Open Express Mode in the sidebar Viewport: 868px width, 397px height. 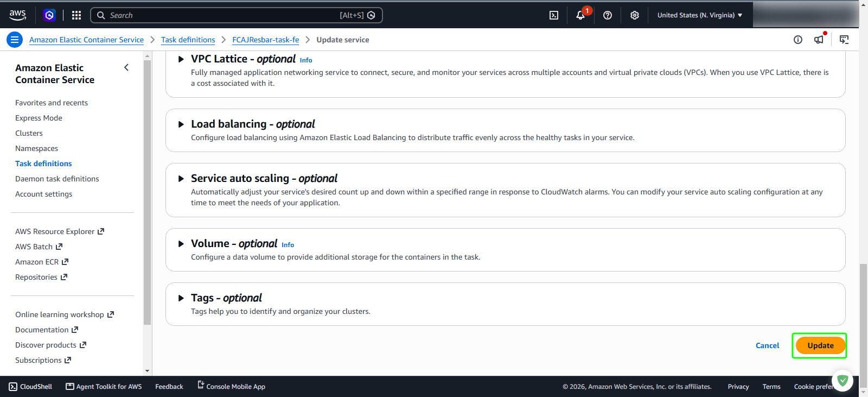pos(39,118)
